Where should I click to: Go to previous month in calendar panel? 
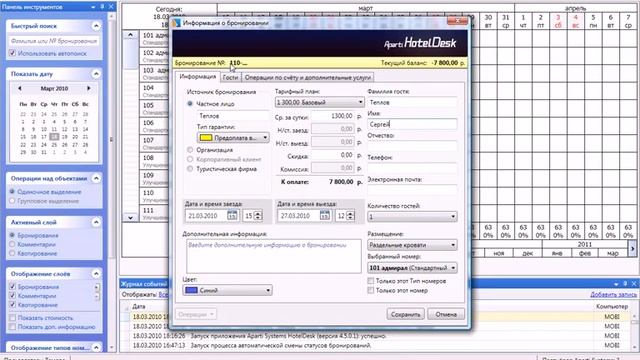tap(19, 88)
